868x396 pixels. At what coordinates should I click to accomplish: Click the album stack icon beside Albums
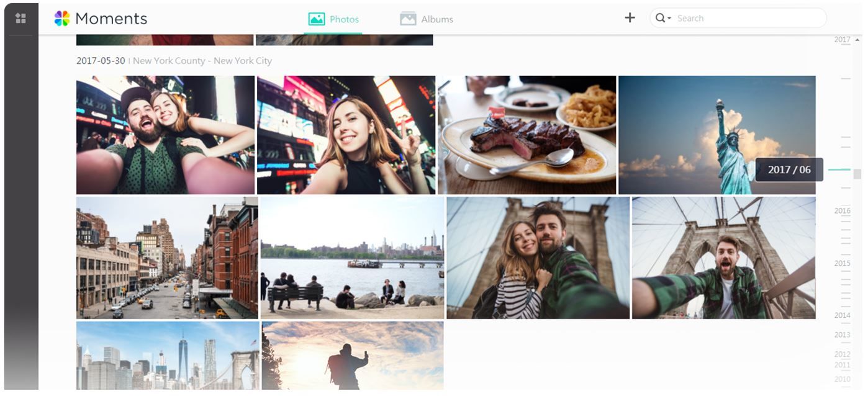[407, 18]
